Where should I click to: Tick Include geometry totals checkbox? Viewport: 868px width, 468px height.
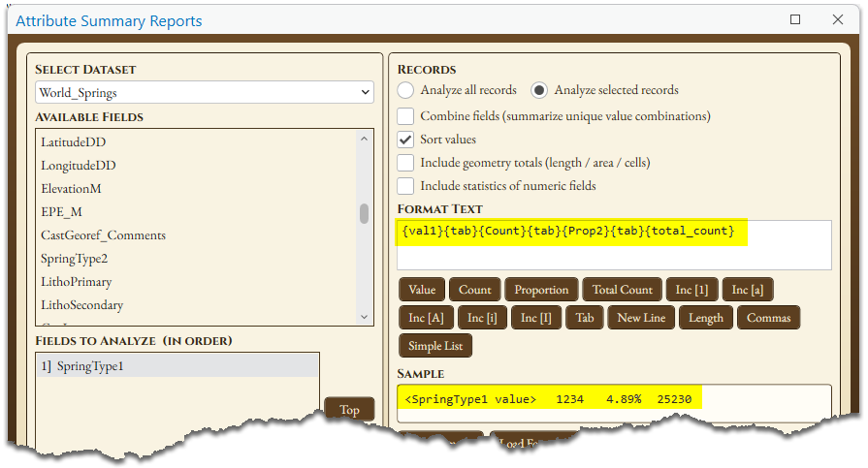click(x=405, y=163)
